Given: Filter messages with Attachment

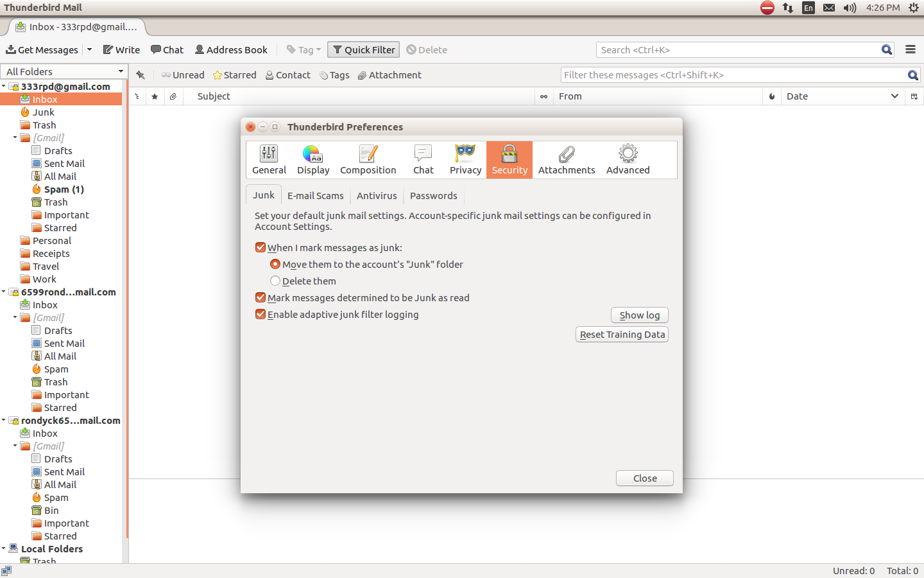Looking at the screenshot, I should (x=389, y=75).
